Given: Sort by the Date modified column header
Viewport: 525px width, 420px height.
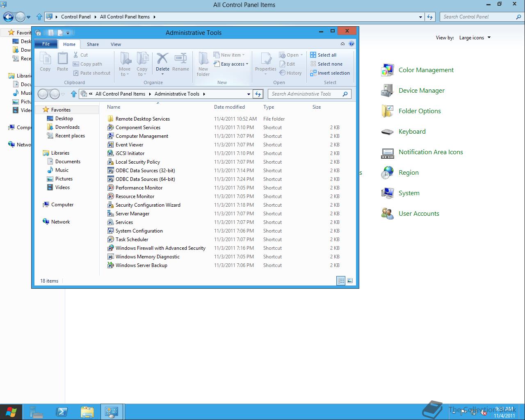Looking at the screenshot, I should point(229,107).
